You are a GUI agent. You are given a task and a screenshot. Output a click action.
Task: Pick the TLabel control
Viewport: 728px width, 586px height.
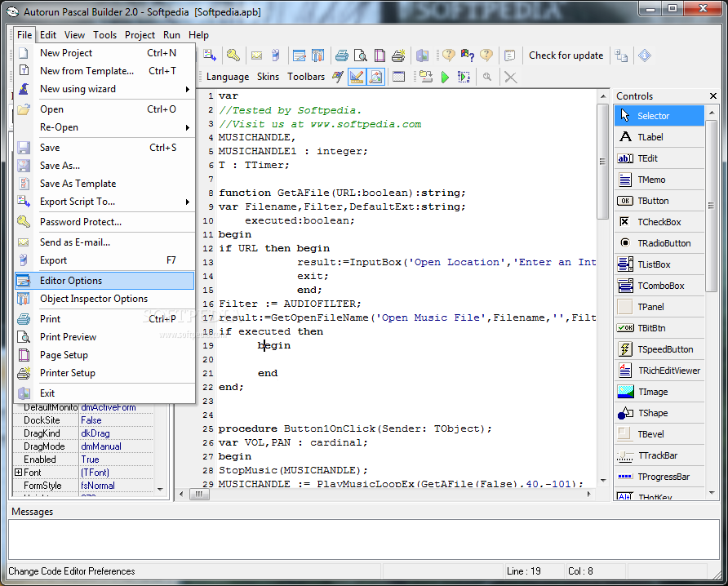coord(659,137)
